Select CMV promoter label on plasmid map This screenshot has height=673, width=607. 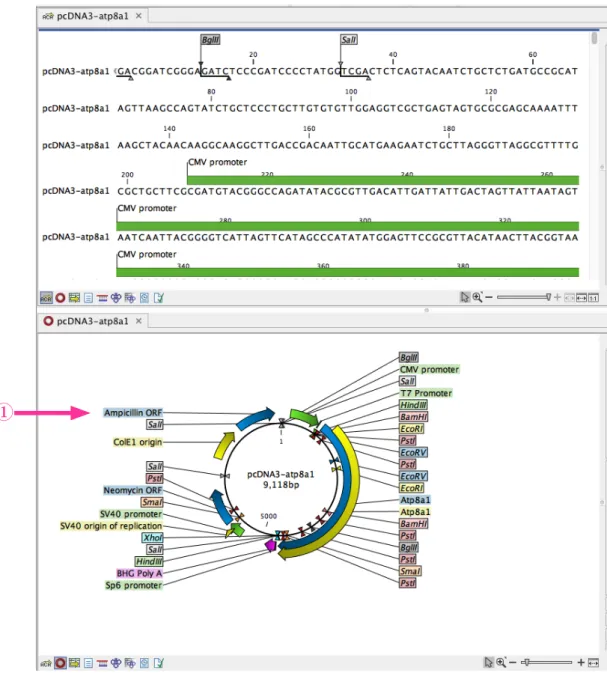coord(429,370)
